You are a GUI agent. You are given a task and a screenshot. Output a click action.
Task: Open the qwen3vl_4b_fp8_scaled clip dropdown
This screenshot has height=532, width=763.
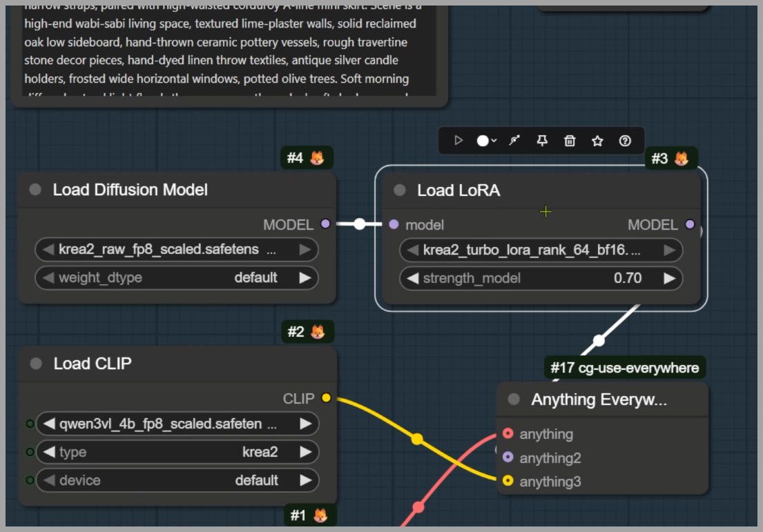(x=177, y=424)
